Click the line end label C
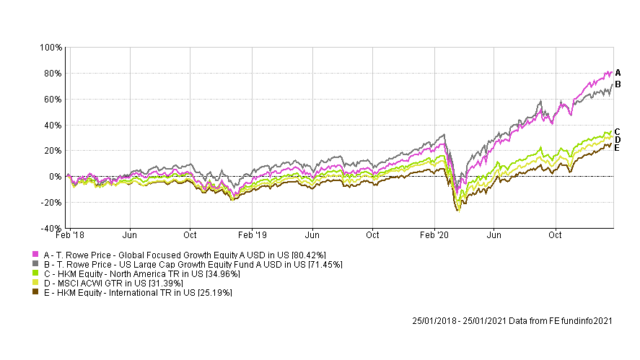This screenshot has width=640, height=360. click(617, 131)
